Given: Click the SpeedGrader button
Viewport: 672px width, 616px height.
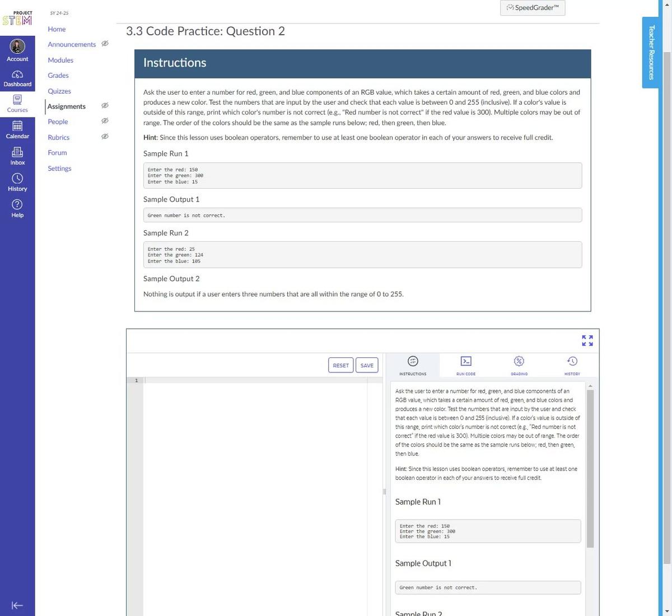Looking at the screenshot, I should 533,7.
